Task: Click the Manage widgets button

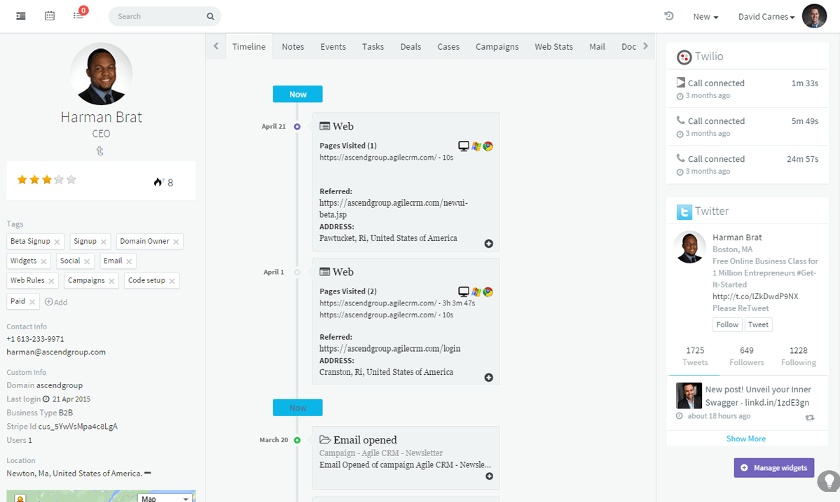Action: 774,468
